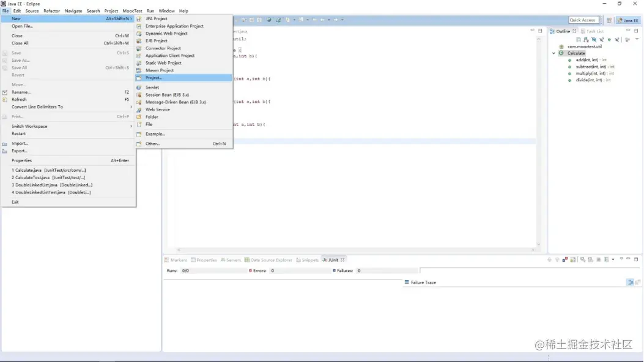Screen dimensions: 644x362
Task: Expand Switch Workspace submenu
Action: pyautogui.click(x=68, y=127)
